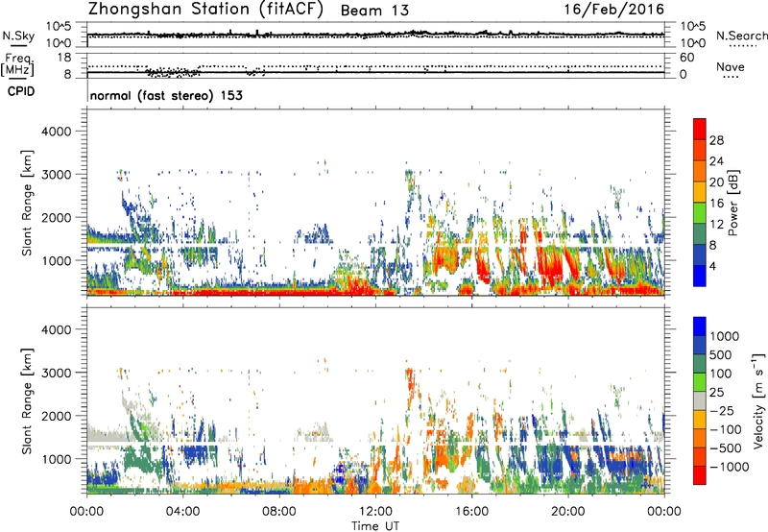Click the '16' power colorbar label
The width and height of the screenshot is (768, 532).
click(x=716, y=204)
